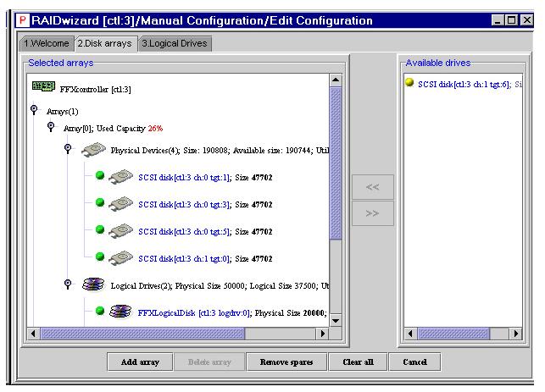Image resolution: width=545 pixels, height=392 pixels.
Task: Click Selected arrays scroll up arrow
Action: click(336, 80)
